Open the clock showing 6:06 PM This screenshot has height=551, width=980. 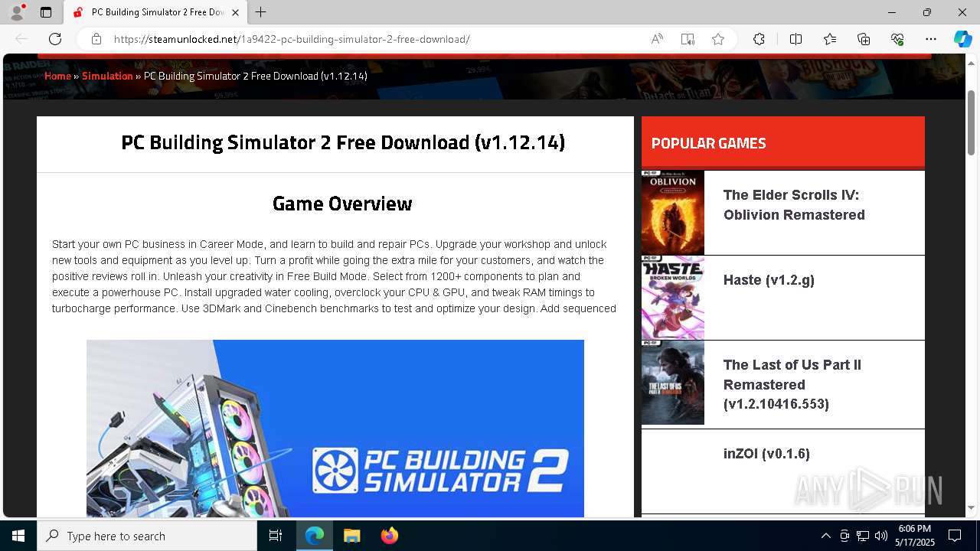point(915,536)
